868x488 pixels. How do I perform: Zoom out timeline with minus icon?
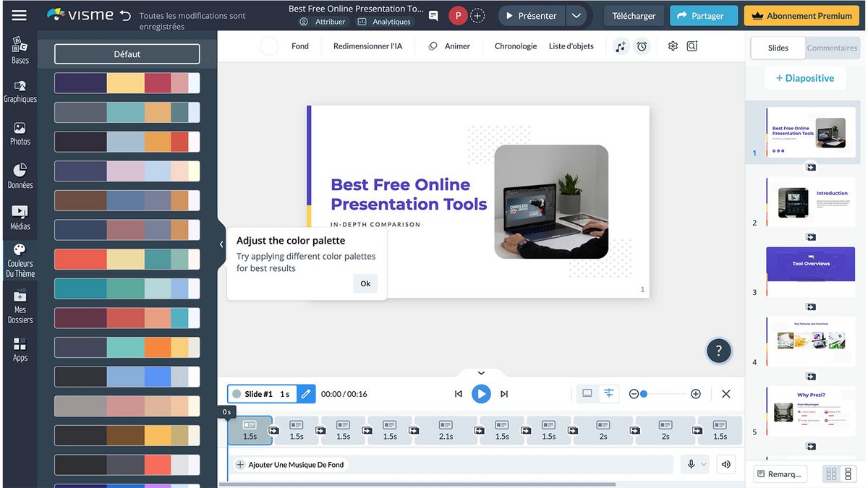[634, 394]
